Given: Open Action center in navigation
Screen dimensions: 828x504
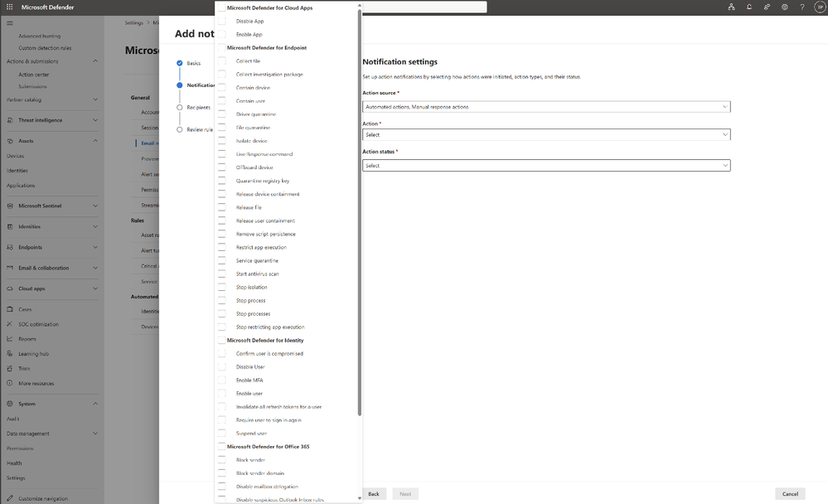Looking at the screenshot, I should 34,75.
